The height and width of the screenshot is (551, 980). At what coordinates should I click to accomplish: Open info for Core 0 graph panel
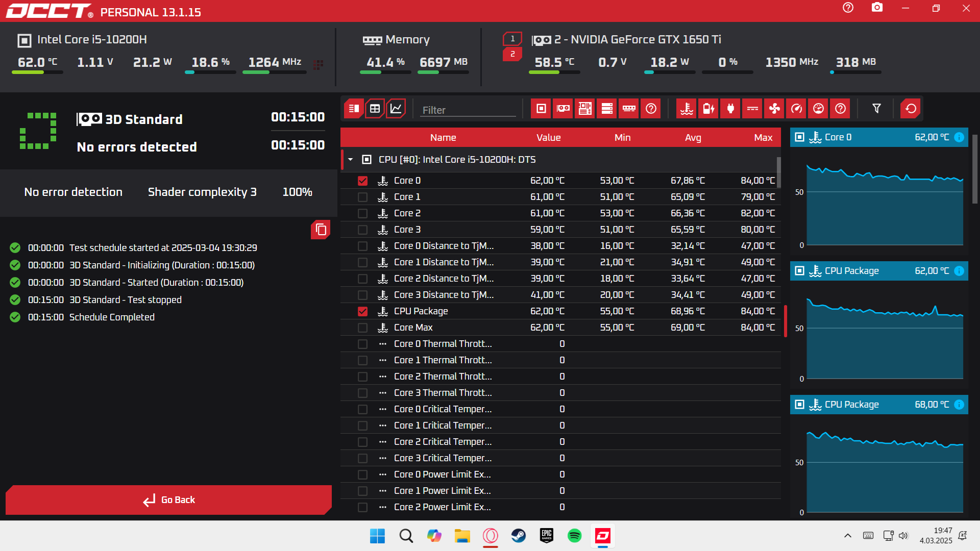coord(959,137)
